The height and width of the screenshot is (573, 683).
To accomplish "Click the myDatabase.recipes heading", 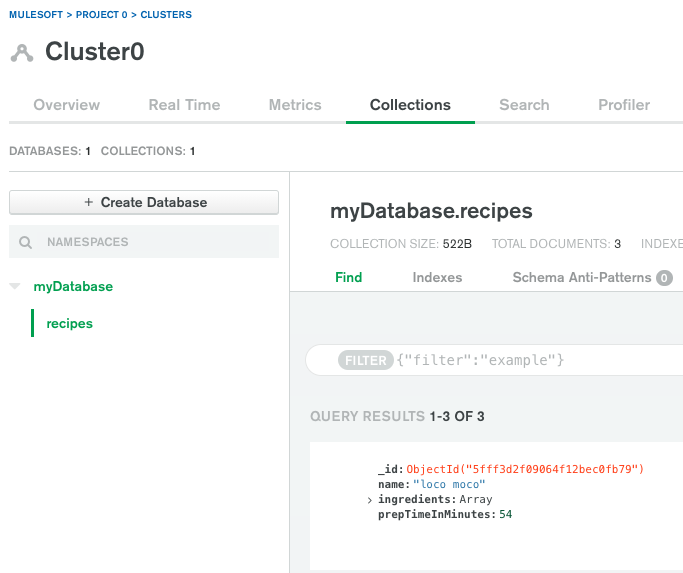I will pos(431,211).
